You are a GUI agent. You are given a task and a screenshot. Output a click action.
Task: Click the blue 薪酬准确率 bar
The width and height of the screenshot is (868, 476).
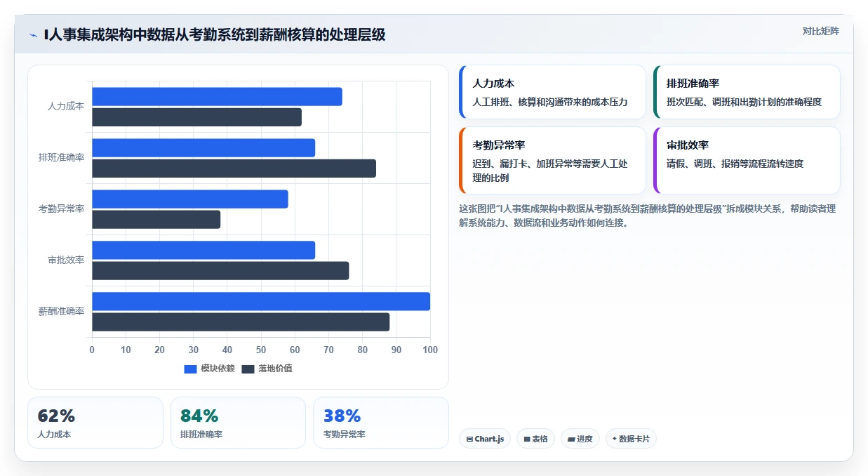click(261, 302)
